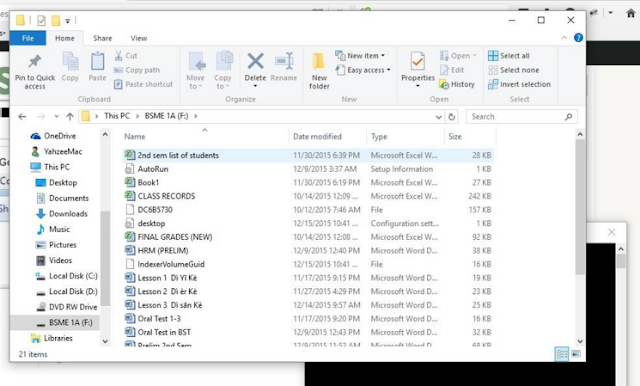
Task: Click Invert selection
Action: 519,84
